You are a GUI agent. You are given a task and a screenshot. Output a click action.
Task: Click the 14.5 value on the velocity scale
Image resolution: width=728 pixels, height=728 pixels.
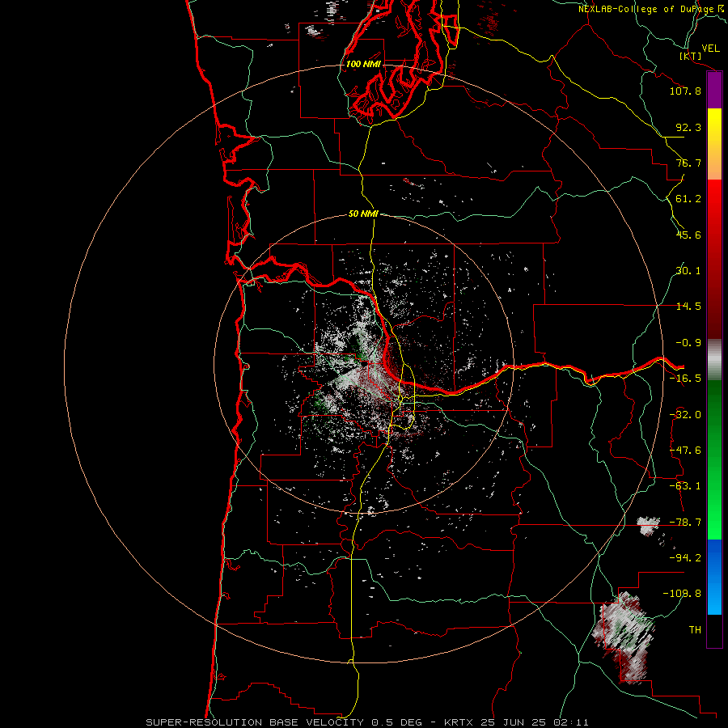click(x=688, y=307)
